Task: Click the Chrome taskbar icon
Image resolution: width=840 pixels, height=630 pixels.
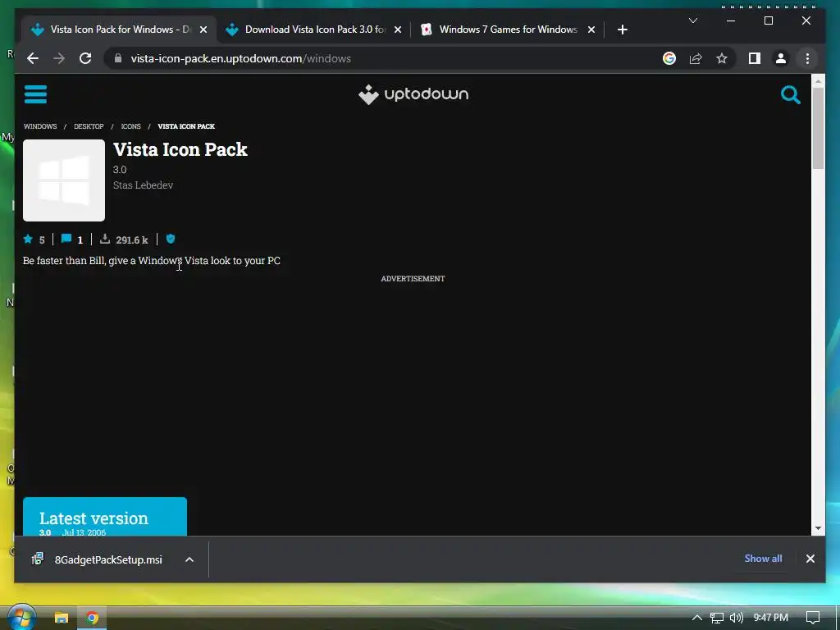Action: 92,618
